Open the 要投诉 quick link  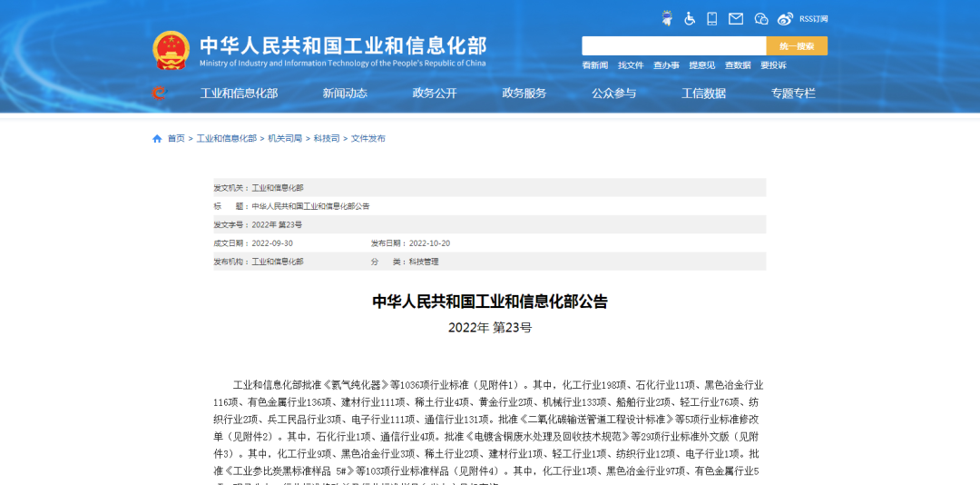773,65
